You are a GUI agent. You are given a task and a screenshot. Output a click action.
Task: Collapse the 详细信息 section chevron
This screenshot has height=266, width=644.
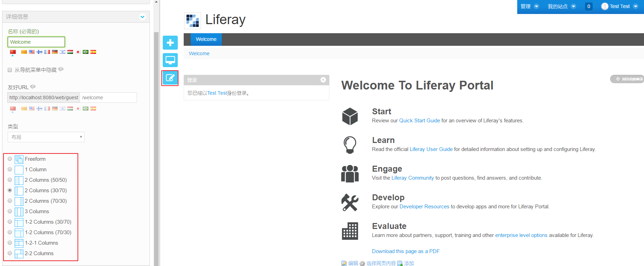pyautogui.click(x=142, y=17)
